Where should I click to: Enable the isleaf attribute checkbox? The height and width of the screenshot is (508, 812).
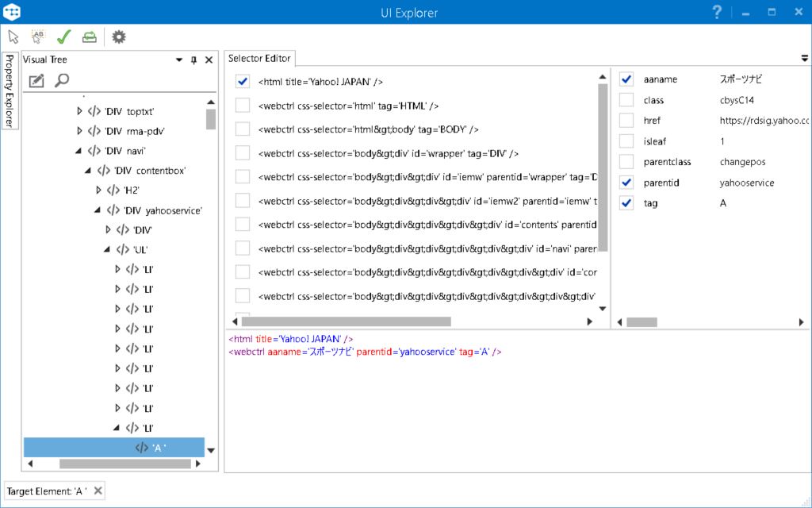pos(626,141)
